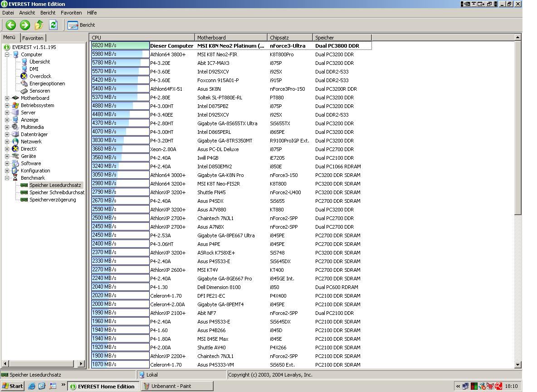Open the Ansicht menu
The image size is (537, 392).
tap(27, 13)
